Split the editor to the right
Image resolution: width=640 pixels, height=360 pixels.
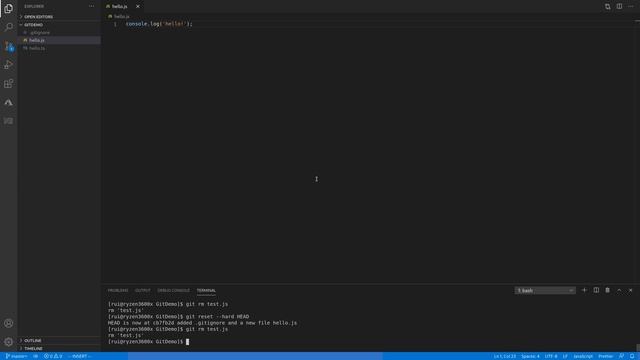point(619,7)
